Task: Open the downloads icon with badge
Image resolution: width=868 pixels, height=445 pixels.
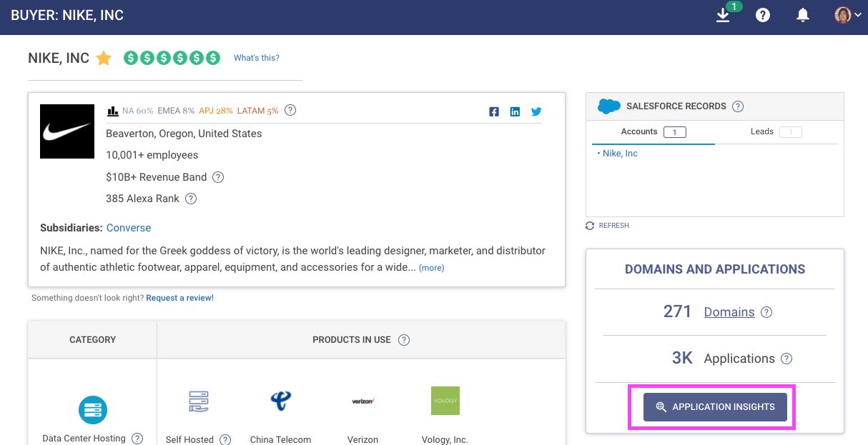Action: (724, 15)
